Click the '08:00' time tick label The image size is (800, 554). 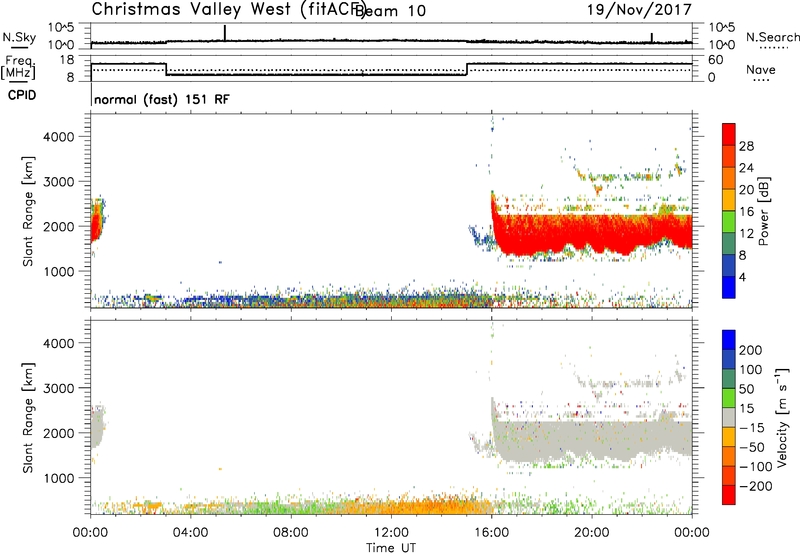291,533
